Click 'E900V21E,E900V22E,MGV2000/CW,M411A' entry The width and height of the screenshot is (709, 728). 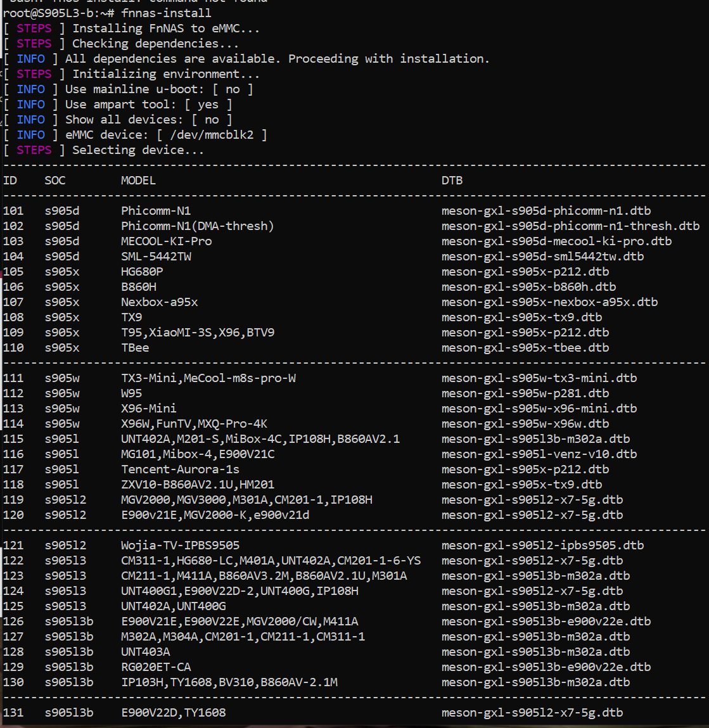240,622
